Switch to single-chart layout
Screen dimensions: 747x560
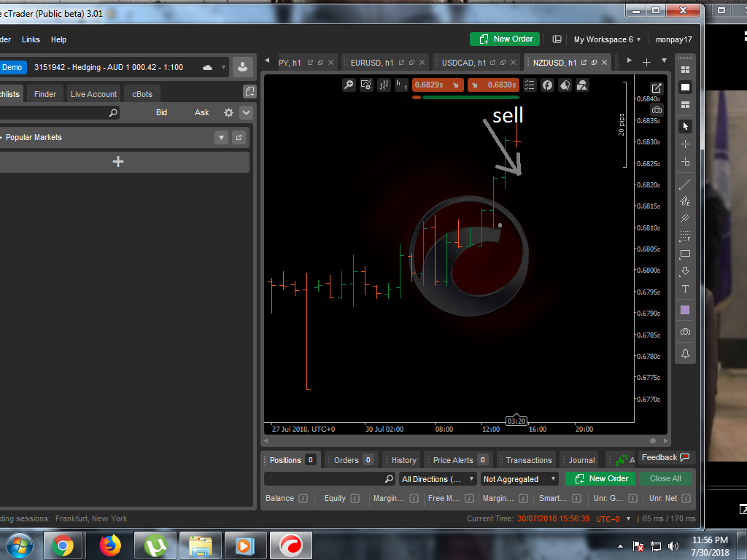click(686, 87)
